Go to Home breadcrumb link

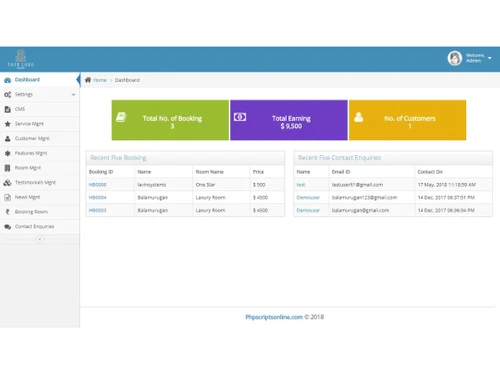click(100, 80)
